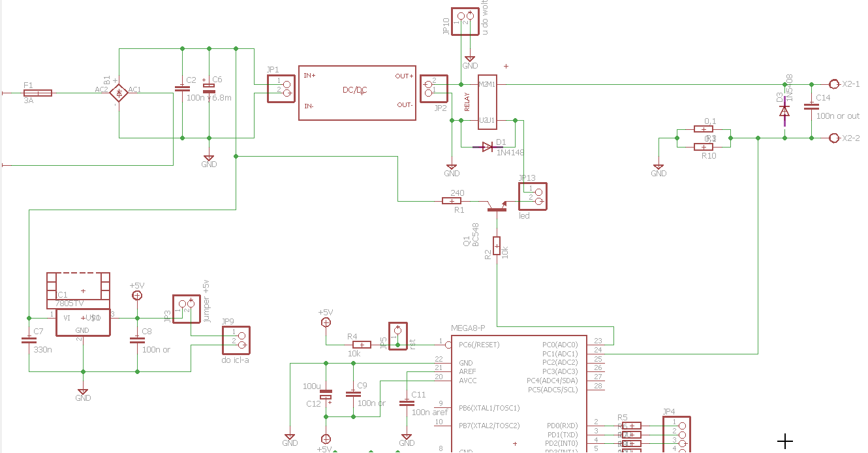Click the 7805TV regulator symbol
The width and height of the screenshot is (868, 453).
tap(82, 322)
